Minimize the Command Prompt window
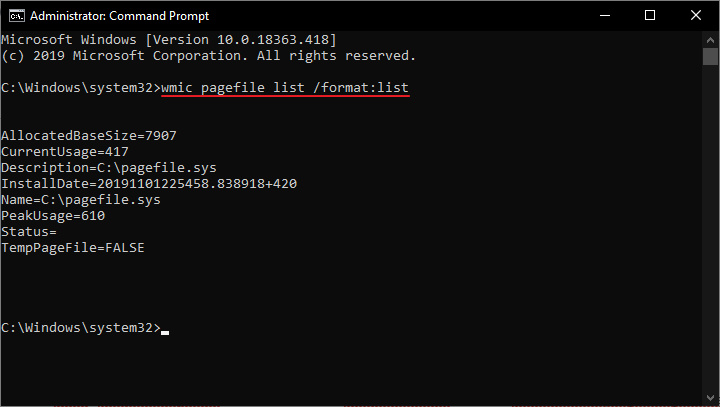The height and width of the screenshot is (407, 720). point(605,16)
